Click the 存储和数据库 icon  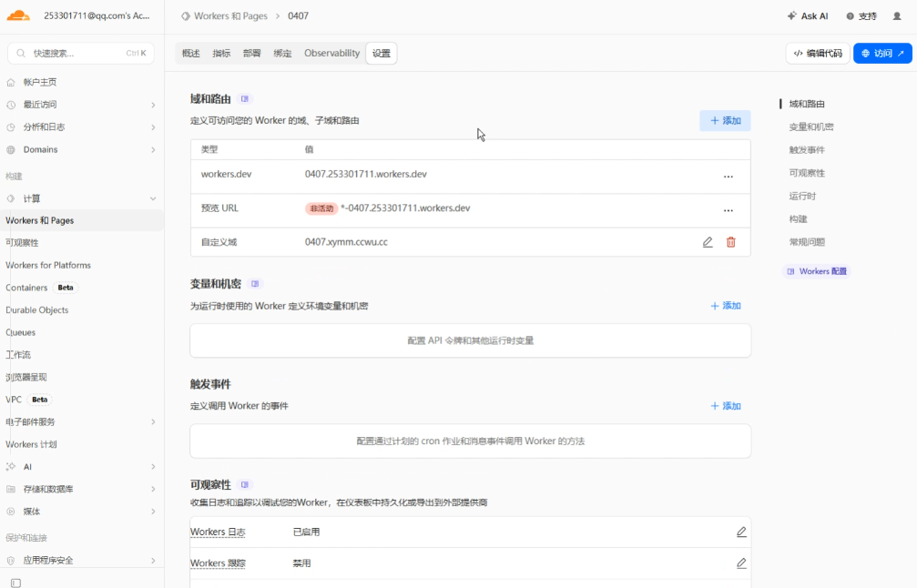(11, 489)
